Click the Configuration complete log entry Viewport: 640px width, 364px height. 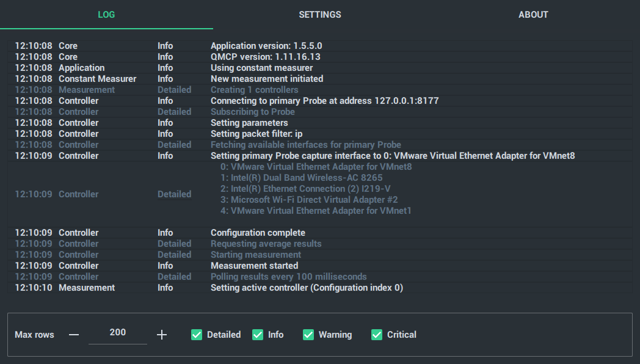[320, 233]
